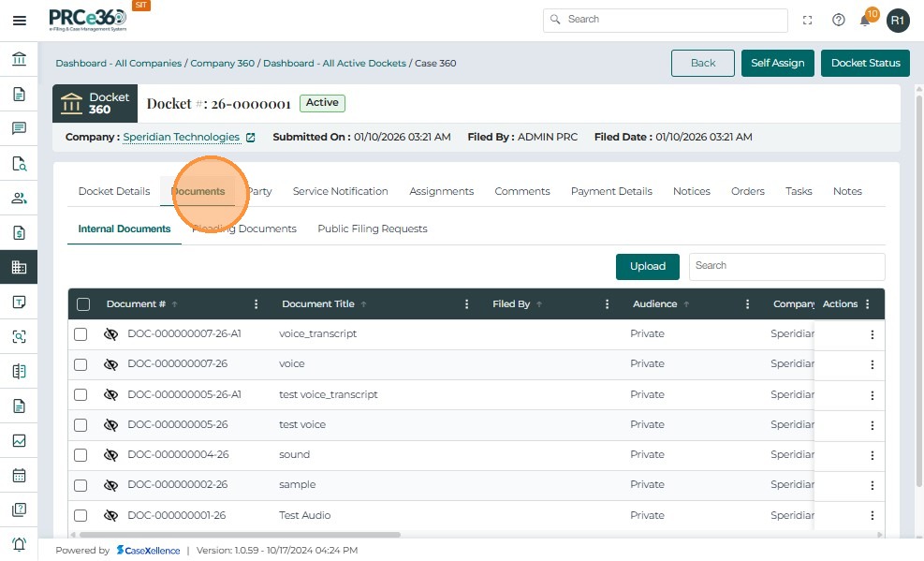Screen dimensions: 924x561
Task: Check the voice_transcript document row checkbox
Action: 81,334
